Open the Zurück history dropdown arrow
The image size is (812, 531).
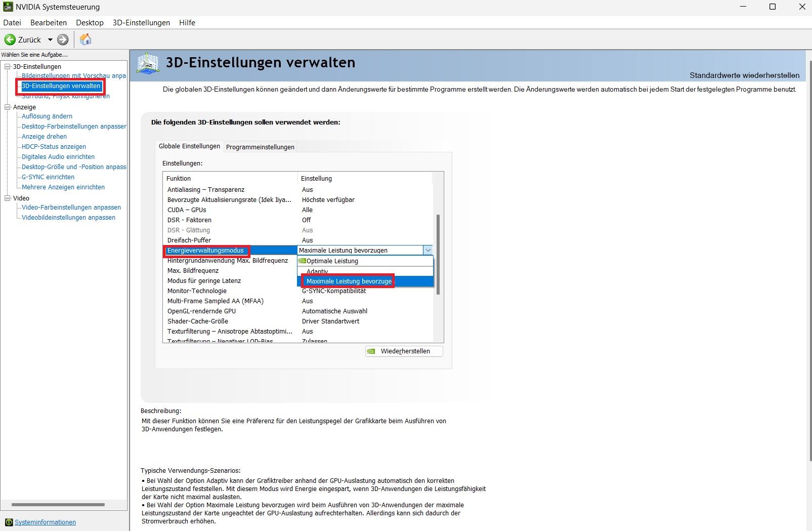point(50,39)
